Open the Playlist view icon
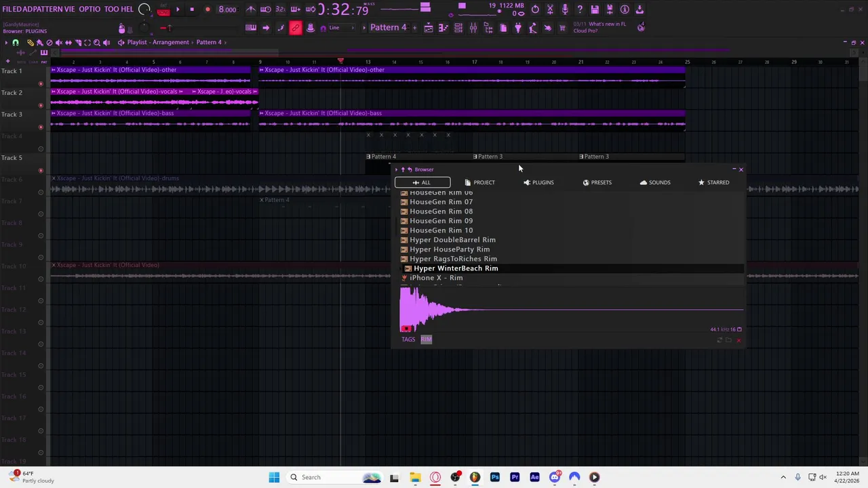Viewport: 868px width, 488px height. 429,28
